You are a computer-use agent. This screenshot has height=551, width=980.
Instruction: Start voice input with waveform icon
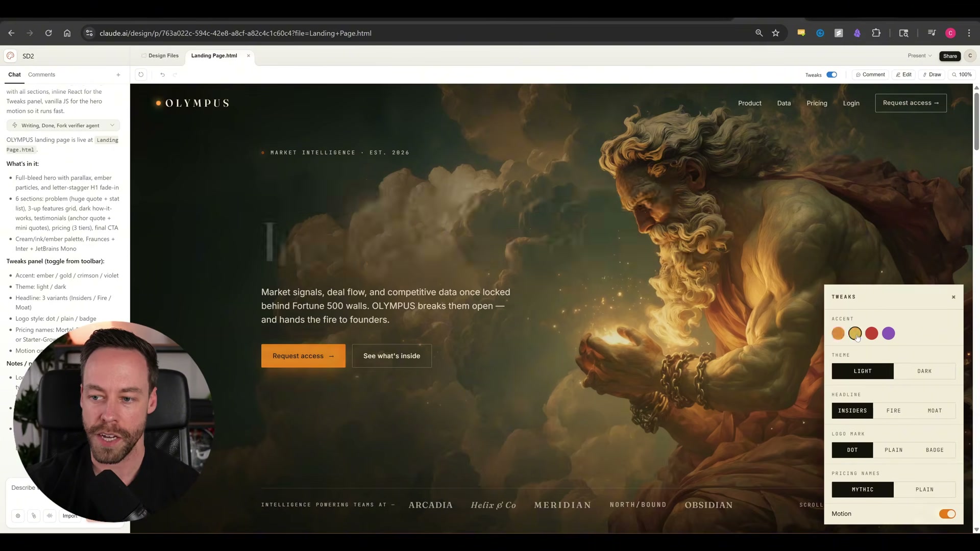click(50, 516)
